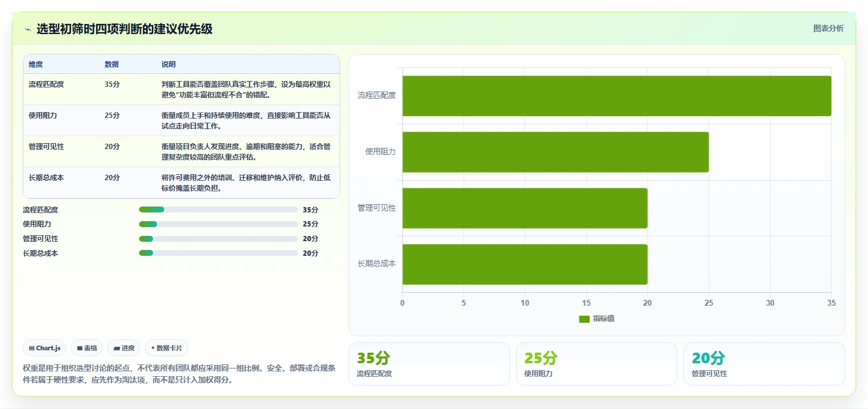Click the 图表分析 label in the header
The width and height of the screenshot is (868, 409).
pyautogui.click(x=828, y=28)
